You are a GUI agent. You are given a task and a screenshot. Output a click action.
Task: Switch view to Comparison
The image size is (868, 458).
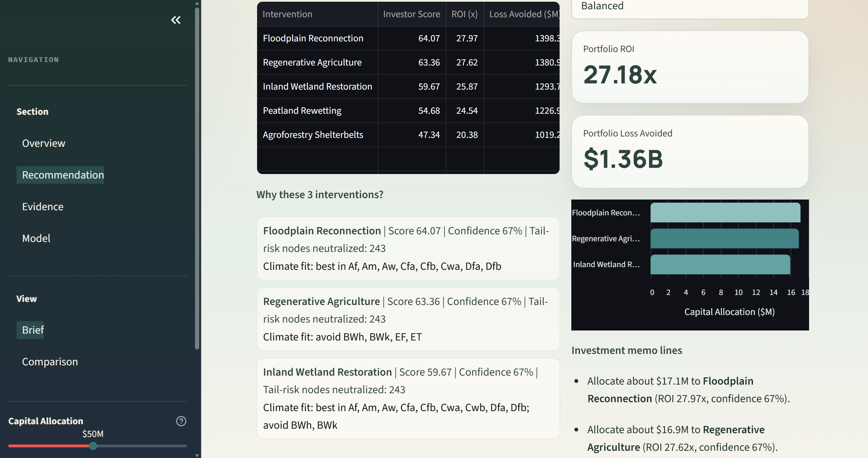click(50, 362)
